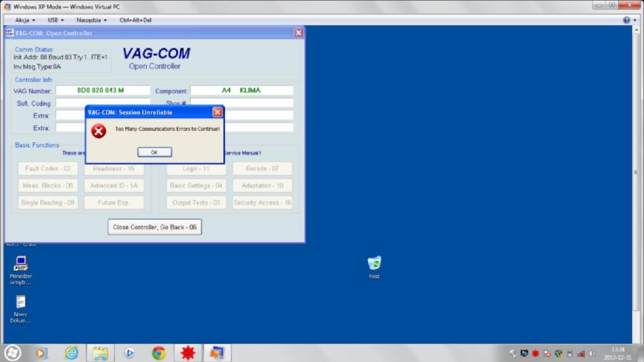
Task: Open Windows Media Player from the taskbar
Action: [41, 353]
